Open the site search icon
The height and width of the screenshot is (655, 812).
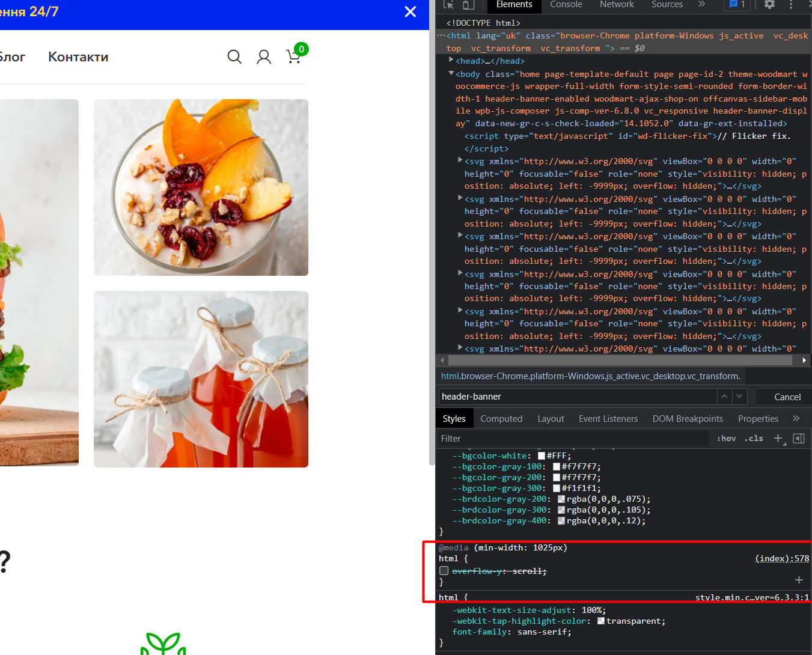[x=234, y=57]
